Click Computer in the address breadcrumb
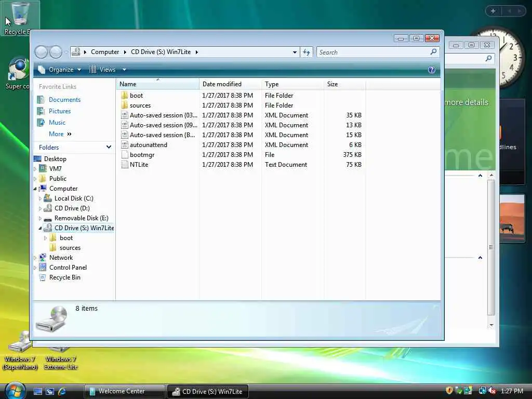The image size is (532, 399). [x=105, y=52]
